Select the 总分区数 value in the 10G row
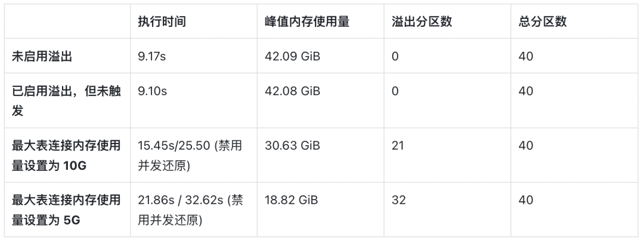Image resolution: width=644 pixels, height=240 pixels. point(525,146)
